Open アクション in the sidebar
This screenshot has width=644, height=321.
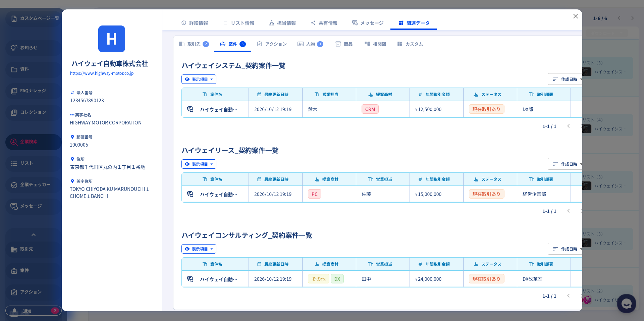33,292
